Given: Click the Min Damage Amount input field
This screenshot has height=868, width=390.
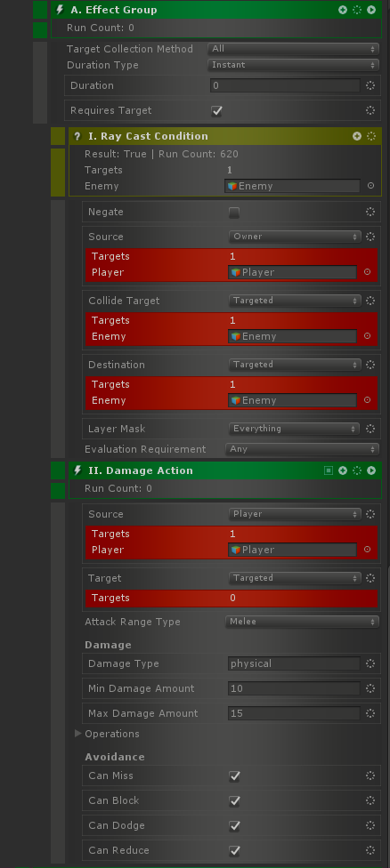Looking at the screenshot, I should pyautogui.click(x=294, y=688).
